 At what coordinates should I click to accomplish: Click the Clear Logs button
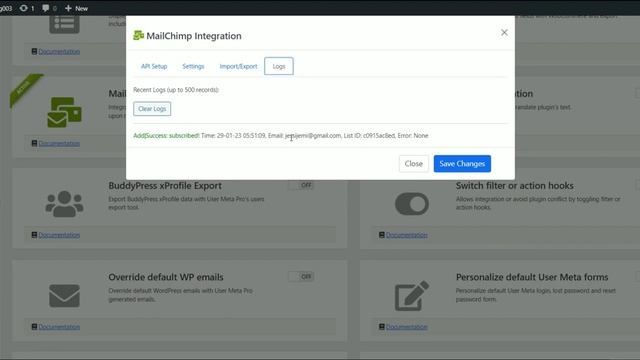click(152, 109)
